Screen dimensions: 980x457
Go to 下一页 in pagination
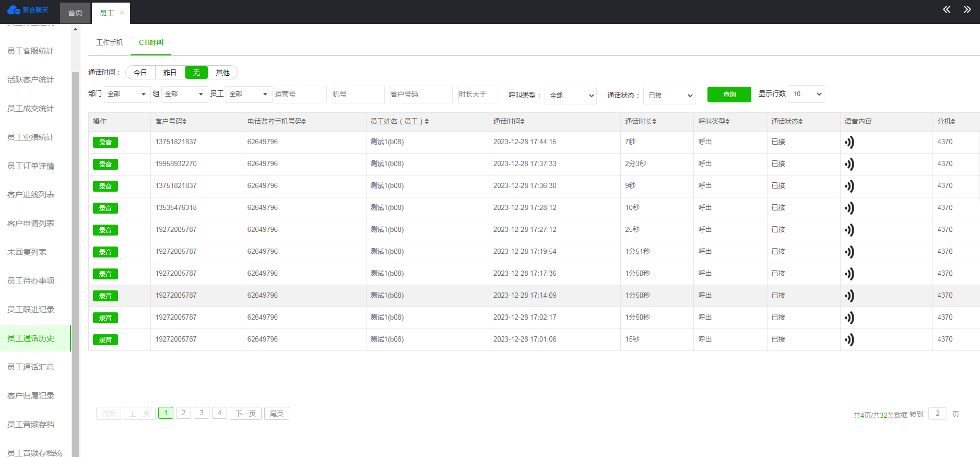pos(245,414)
